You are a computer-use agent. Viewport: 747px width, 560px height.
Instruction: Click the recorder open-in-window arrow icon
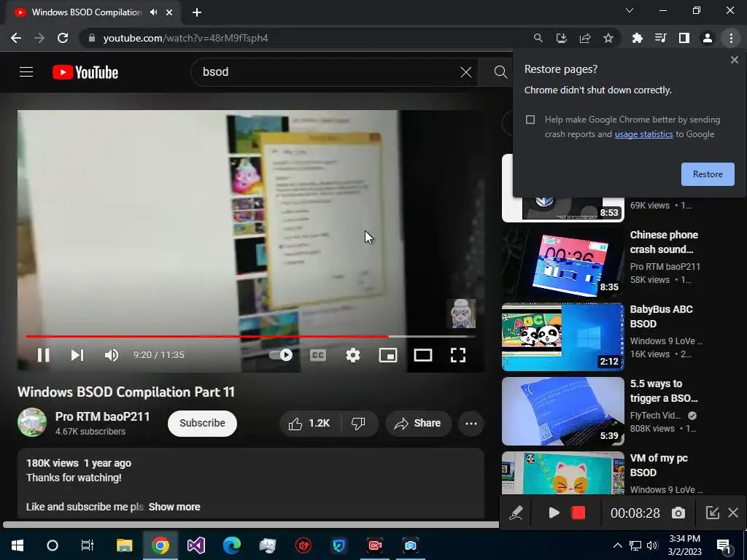click(x=712, y=513)
